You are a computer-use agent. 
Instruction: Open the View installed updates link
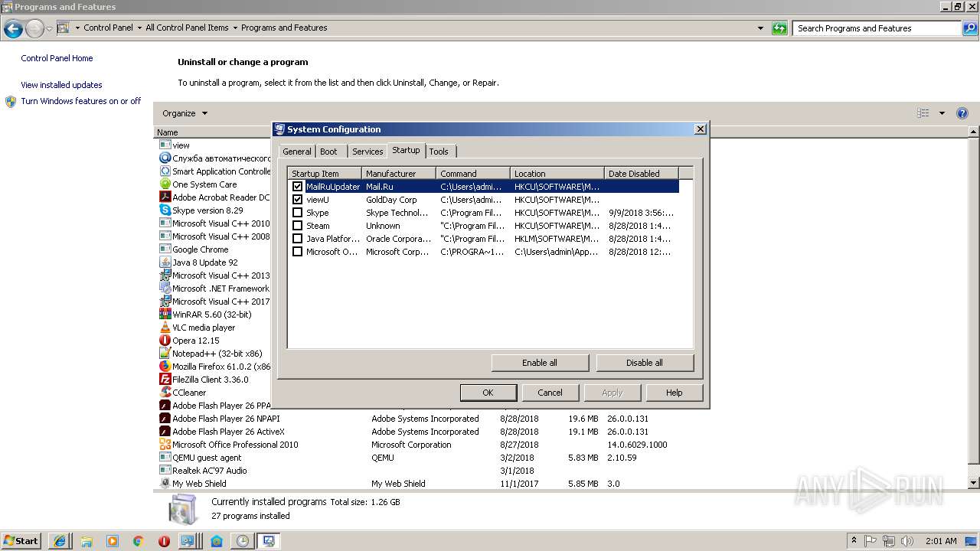click(61, 85)
